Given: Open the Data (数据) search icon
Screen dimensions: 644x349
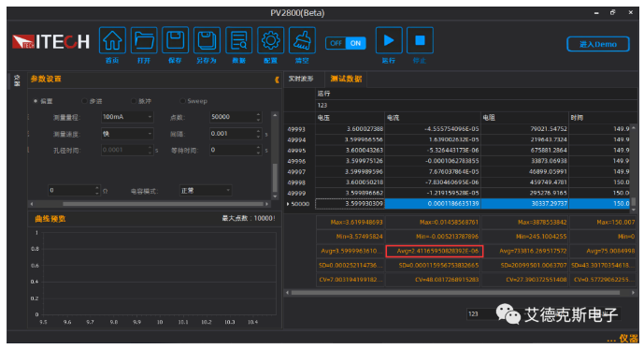Looking at the screenshot, I should click(x=238, y=40).
